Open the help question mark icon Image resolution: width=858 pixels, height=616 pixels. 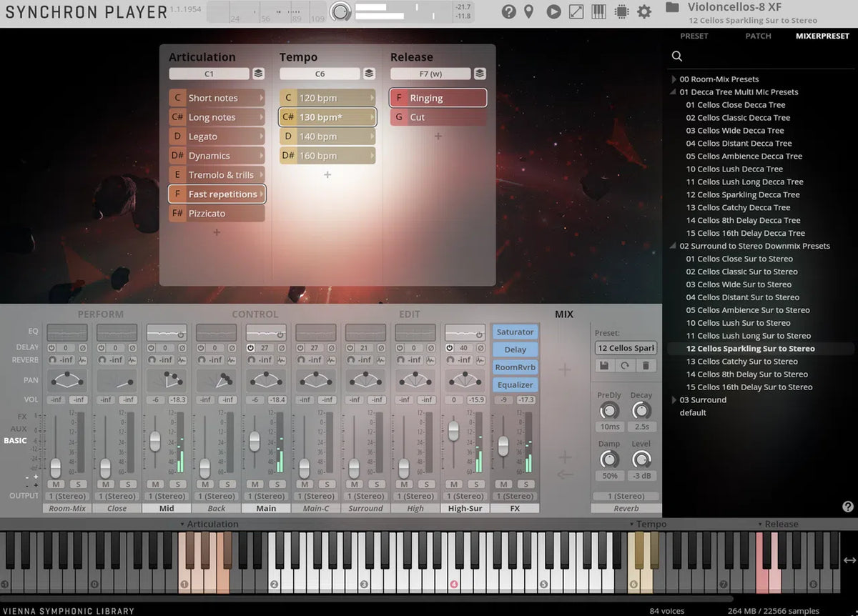508,11
